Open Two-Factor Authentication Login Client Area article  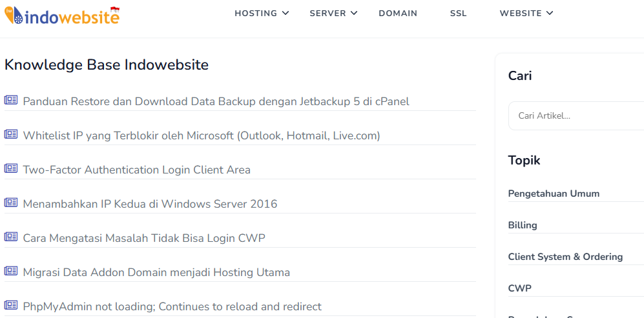[x=137, y=170]
